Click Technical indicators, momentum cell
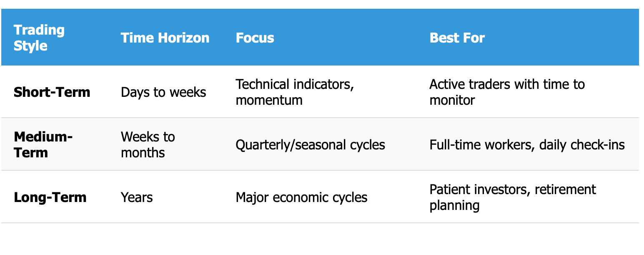This screenshot has width=644, height=255. pyautogui.click(x=295, y=92)
